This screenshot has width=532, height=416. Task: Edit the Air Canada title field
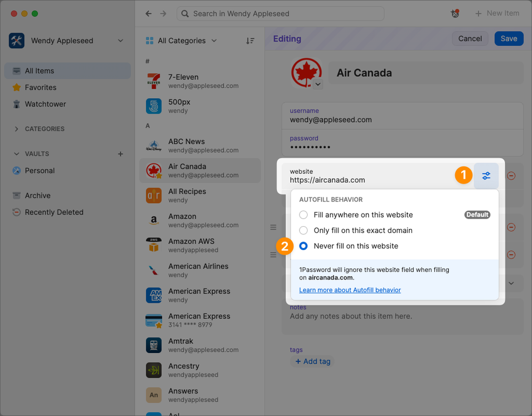426,73
